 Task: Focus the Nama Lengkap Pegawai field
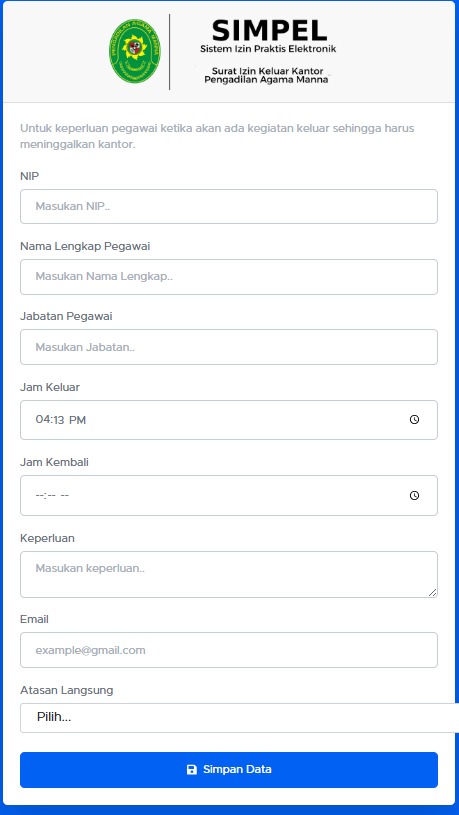pyautogui.click(x=229, y=277)
